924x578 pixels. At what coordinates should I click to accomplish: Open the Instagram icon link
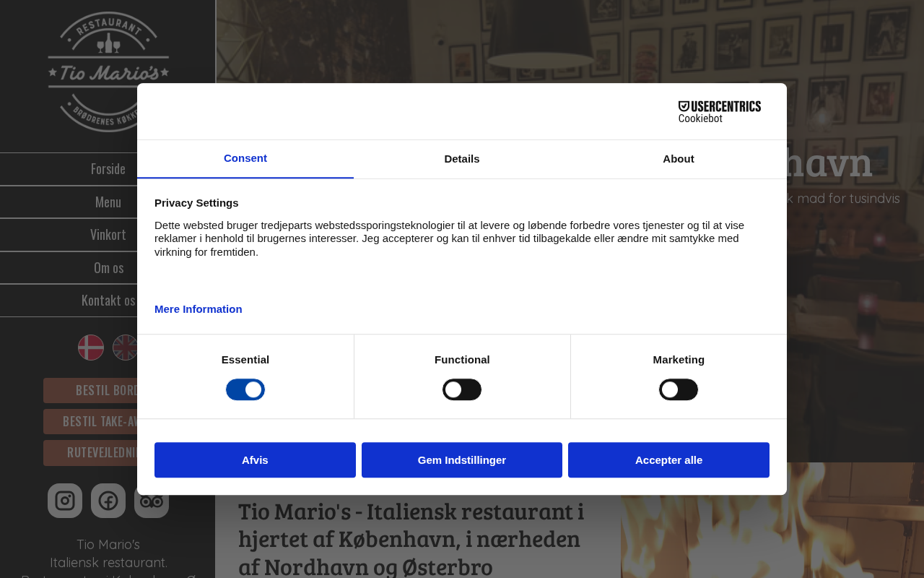click(x=65, y=501)
